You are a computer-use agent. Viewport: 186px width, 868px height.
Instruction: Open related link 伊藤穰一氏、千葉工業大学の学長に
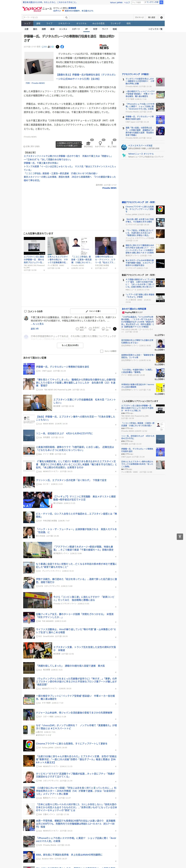tap(41, 163)
